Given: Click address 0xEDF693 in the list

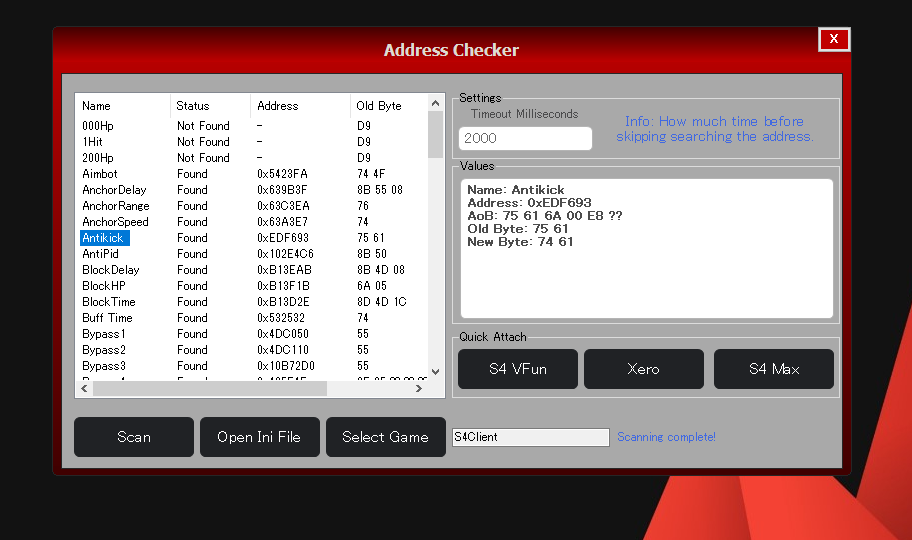Looking at the screenshot, I should click(283, 238).
